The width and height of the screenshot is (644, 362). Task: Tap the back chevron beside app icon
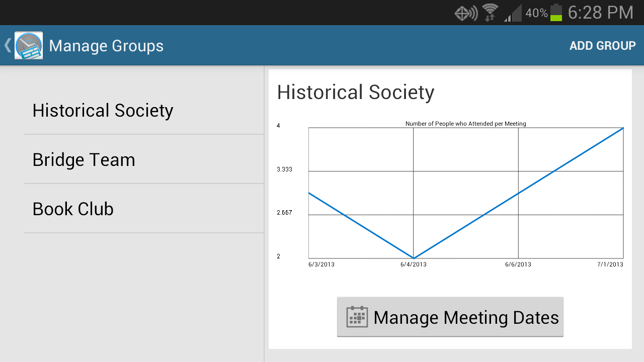tap(8, 45)
